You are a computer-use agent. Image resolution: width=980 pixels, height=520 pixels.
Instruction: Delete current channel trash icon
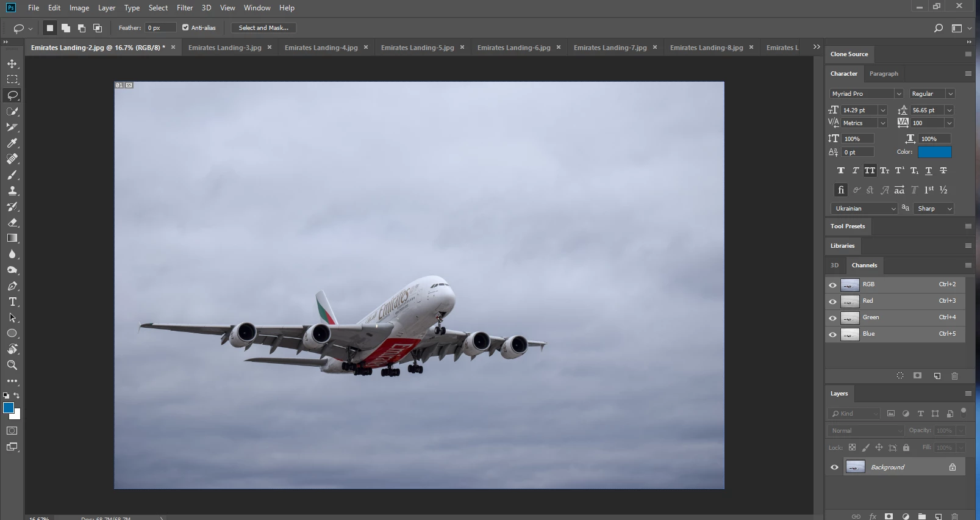[955, 375]
